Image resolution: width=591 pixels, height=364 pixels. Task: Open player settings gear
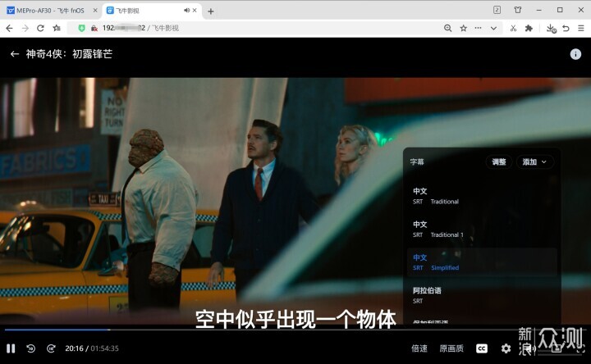[506, 348]
